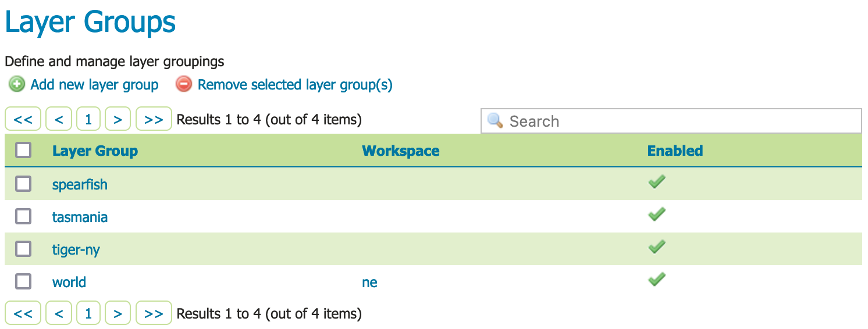Click the enabled checkmark for world
The image size is (868, 329).
[657, 280]
